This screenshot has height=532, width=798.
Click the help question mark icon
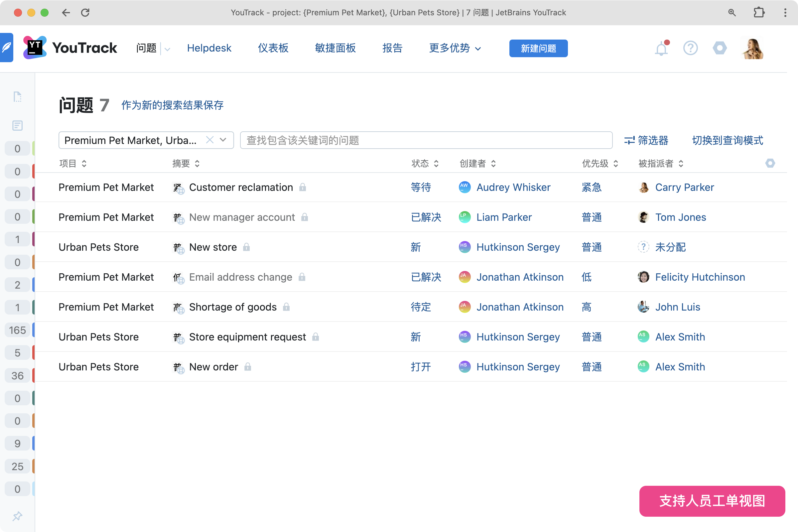click(690, 48)
